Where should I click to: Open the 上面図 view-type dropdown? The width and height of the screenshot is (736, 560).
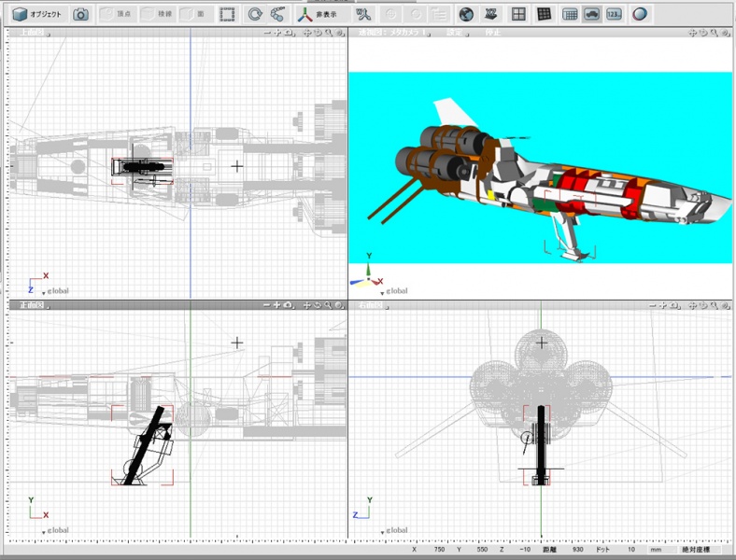pyautogui.click(x=34, y=33)
